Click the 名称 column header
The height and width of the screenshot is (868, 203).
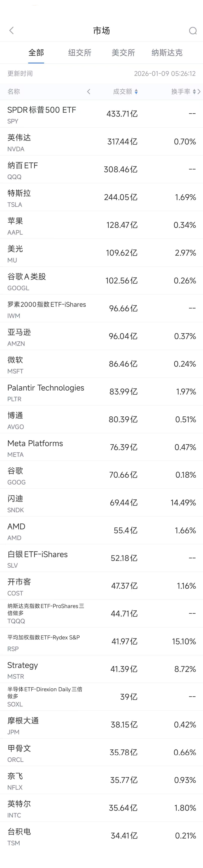[x=14, y=92]
